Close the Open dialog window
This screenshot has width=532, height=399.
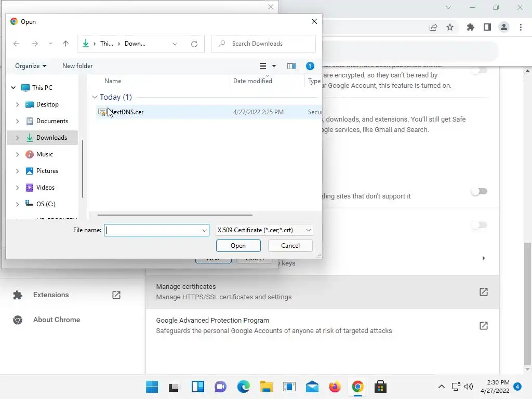[x=314, y=21]
